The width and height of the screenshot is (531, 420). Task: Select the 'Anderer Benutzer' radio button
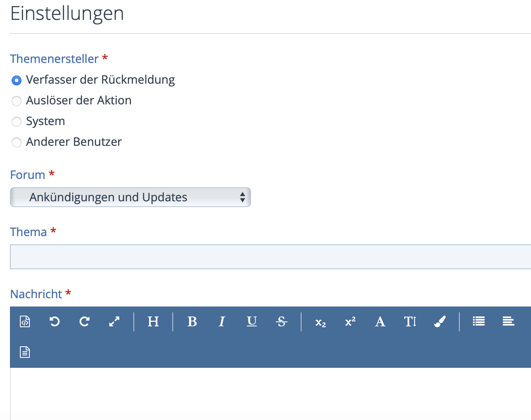pos(17,142)
